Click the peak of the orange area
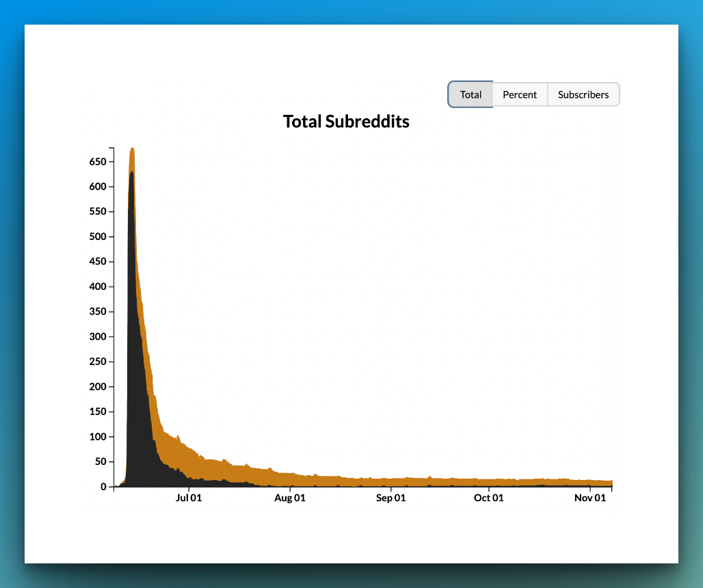The image size is (703, 588). [132, 150]
